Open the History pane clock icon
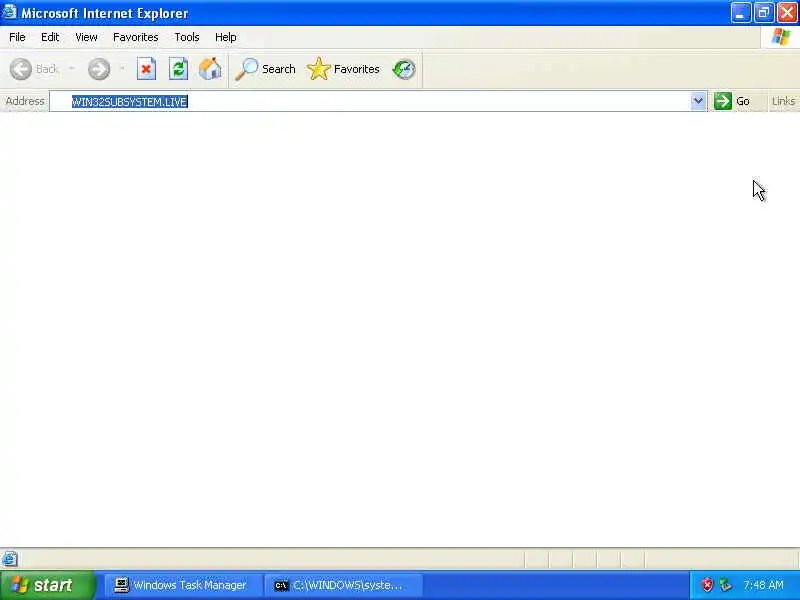 point(404,69)
